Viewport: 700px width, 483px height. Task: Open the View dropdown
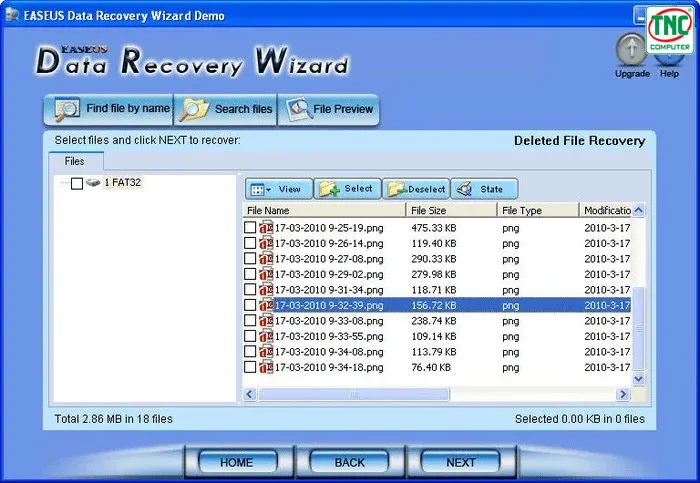point(279,189)
